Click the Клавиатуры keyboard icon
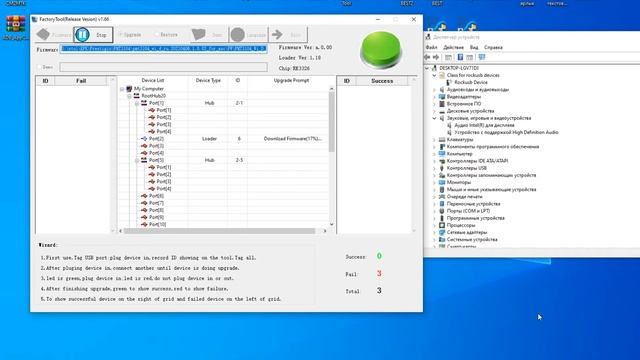This screenshot has height=360, width=640. [442, 140]
